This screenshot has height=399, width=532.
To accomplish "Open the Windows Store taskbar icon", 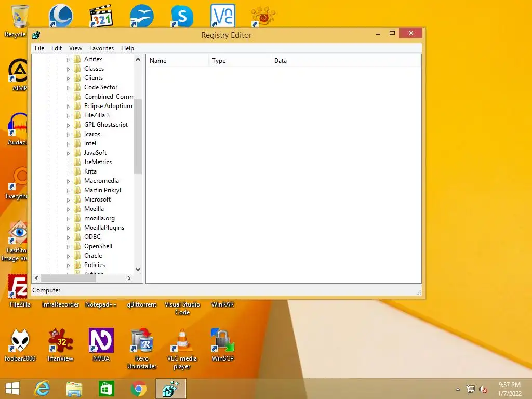I will tap(106, 389).
